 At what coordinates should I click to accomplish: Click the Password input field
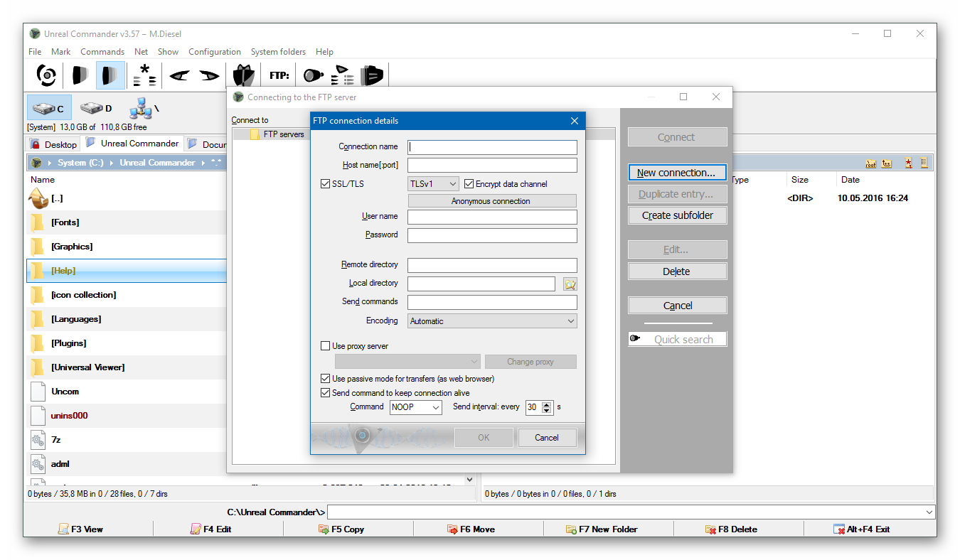point(492,235)
